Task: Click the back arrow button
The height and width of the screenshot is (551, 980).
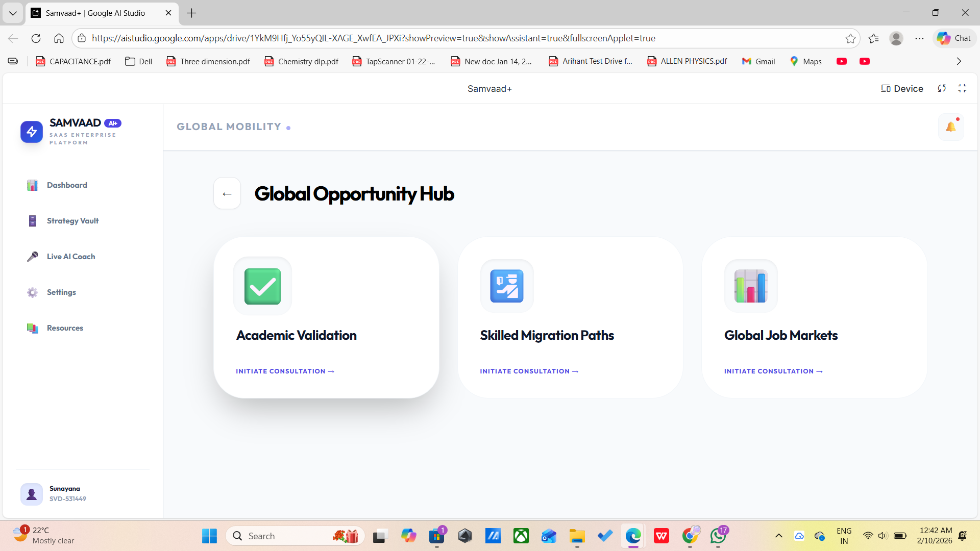Action: (x=227, y=194)
